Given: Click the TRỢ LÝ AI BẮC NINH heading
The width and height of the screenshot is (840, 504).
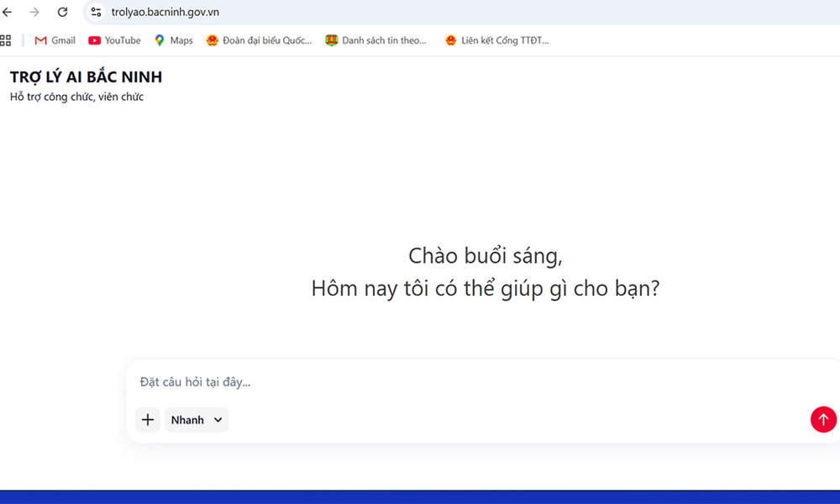Looking at the screenshot, I should pyautogui.click(x=86, y=76).
